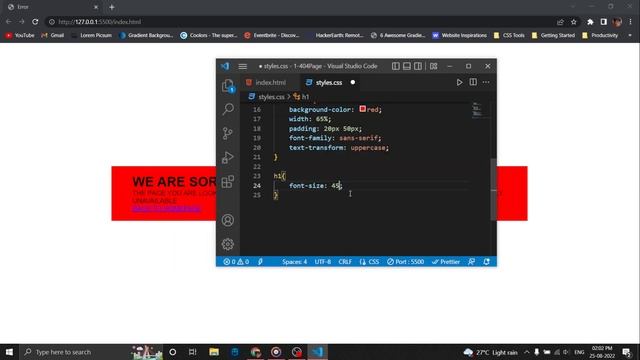The height and width of the screenshot is (360, 640).
Task: Open the Accounts menu in activity bar
Action: tap(228, 220)
